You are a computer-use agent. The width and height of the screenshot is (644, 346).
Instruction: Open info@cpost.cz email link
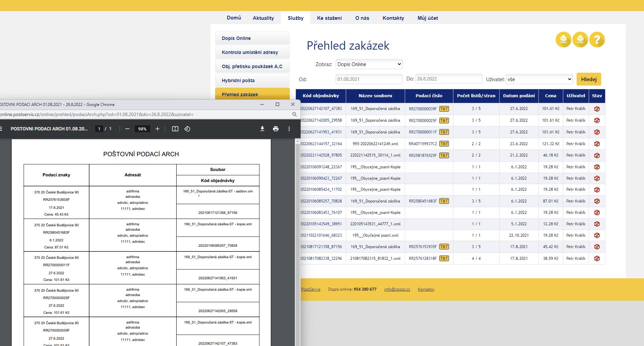click(x=397, y=289)
